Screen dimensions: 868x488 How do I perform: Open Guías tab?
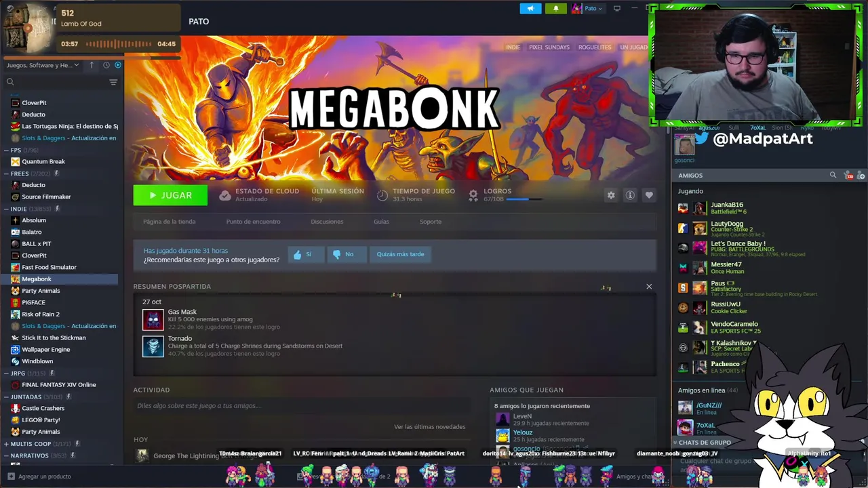click(381, 222)
